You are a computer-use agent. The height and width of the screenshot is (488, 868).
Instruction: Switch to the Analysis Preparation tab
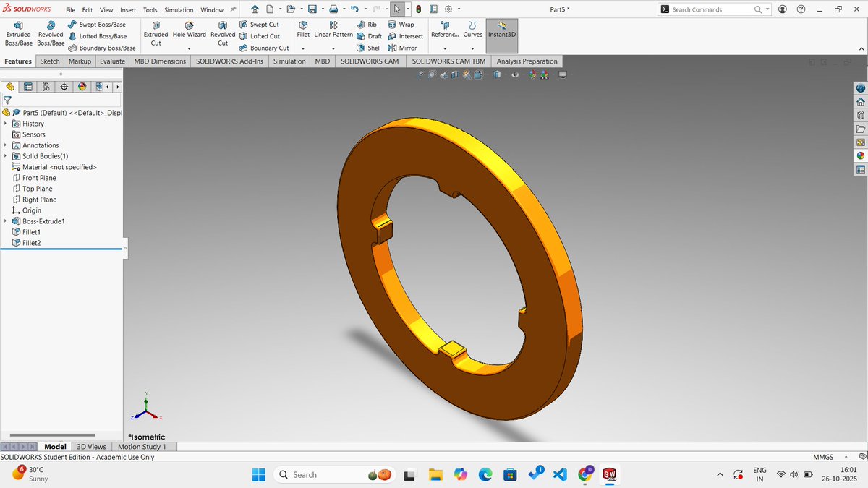coord(527,61)
